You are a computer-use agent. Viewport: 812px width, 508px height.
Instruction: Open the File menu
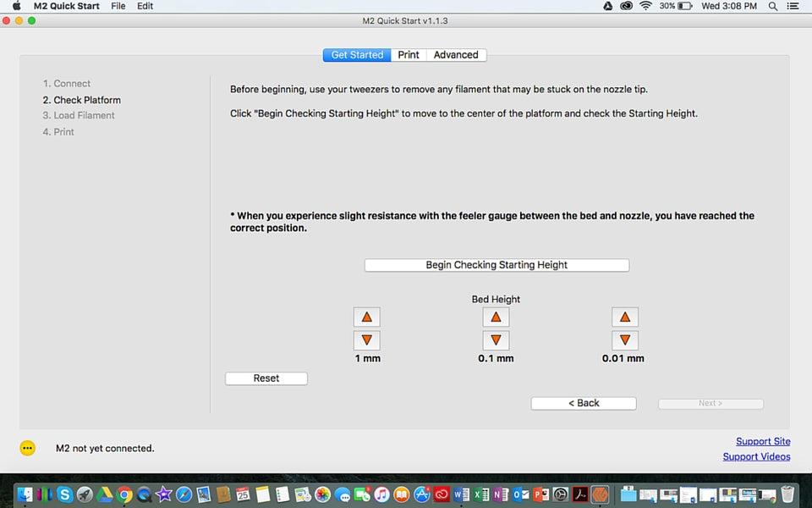(118, 6)
